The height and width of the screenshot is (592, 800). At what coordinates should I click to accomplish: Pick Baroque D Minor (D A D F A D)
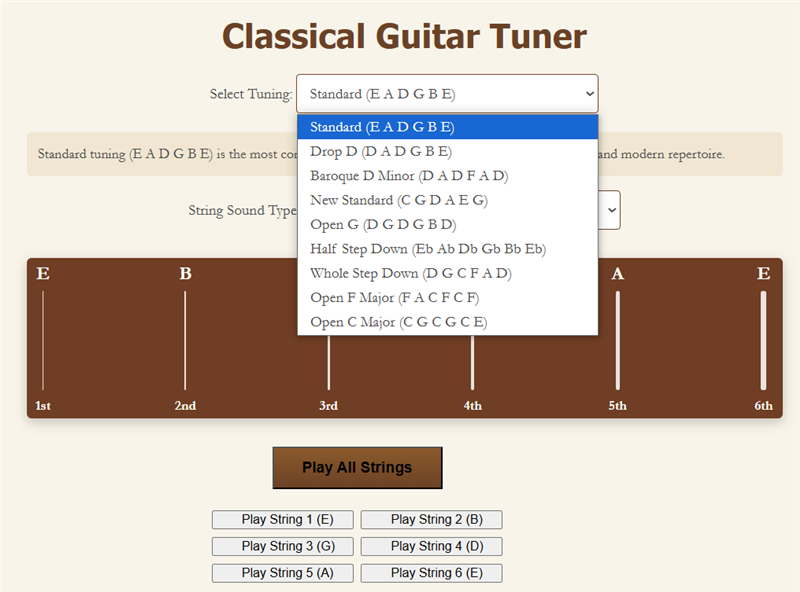click(x=447, y=176)
